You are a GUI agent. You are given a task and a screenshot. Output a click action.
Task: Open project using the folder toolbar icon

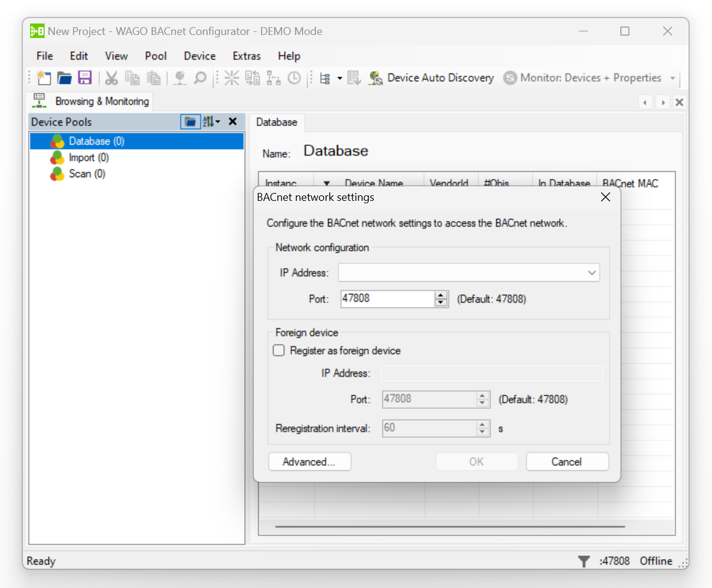(x=64, y=78)
